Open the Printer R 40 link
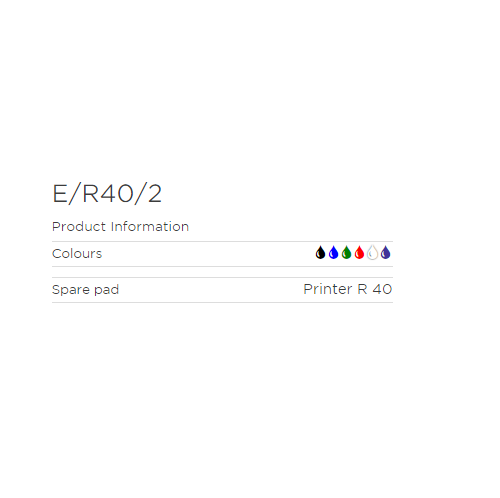The image size is (500, 498). 348,289
